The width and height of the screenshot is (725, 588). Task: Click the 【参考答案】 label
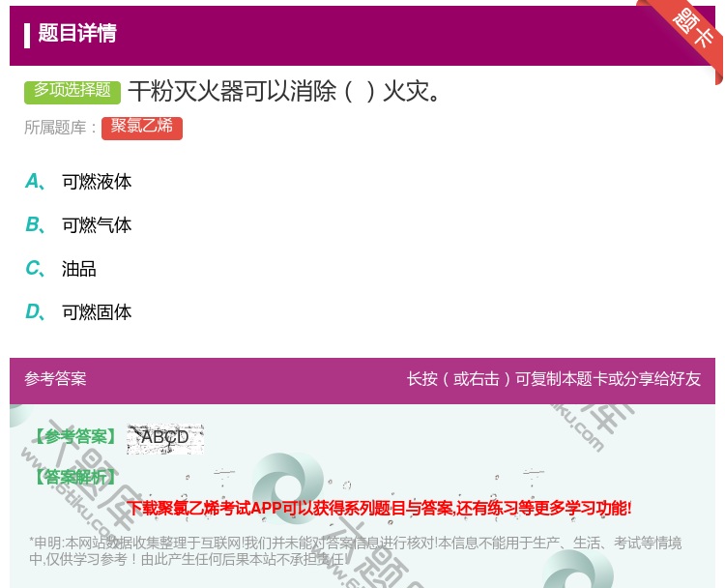75,436
